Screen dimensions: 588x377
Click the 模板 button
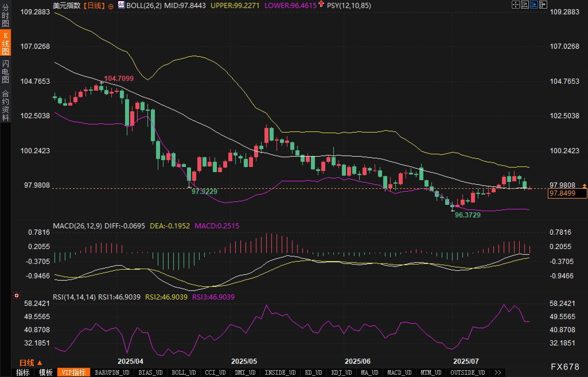pos(46,372)
